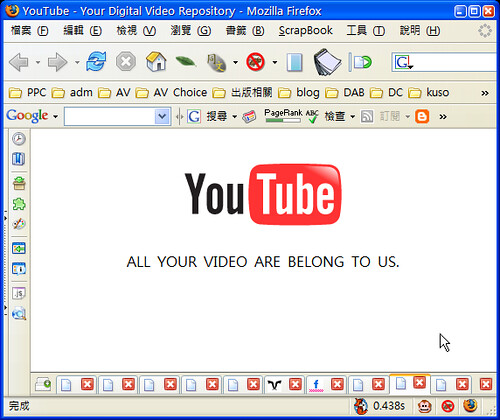
Task: Click the 同文 Chinese converter icon
Action: click(217, 63)
